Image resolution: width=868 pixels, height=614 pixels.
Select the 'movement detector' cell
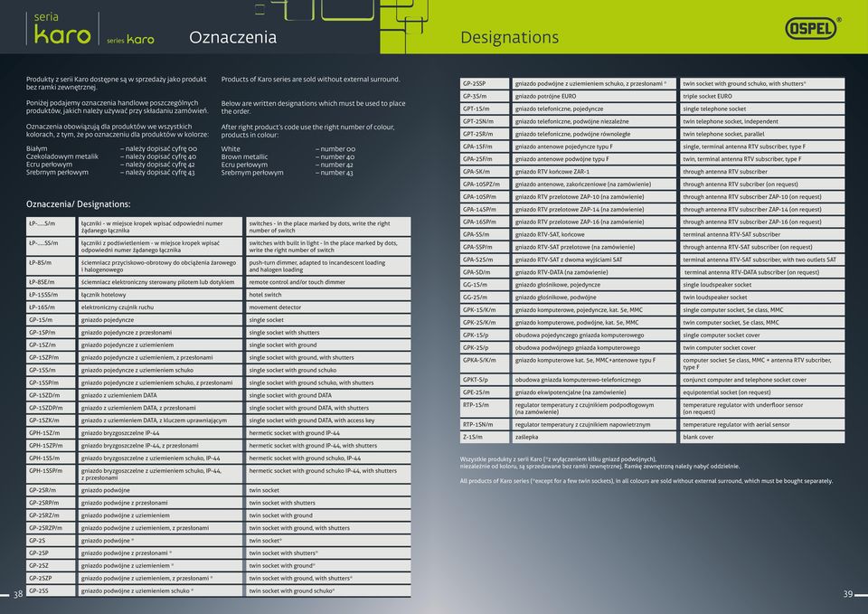(x=328, y=307)
